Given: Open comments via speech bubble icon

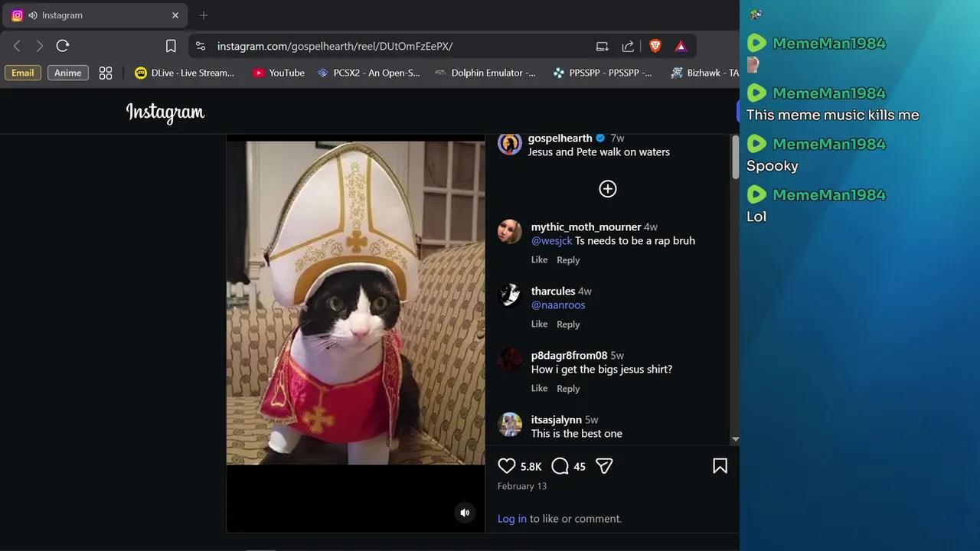Looking at the screenshot, I should [x=560, y=466].
